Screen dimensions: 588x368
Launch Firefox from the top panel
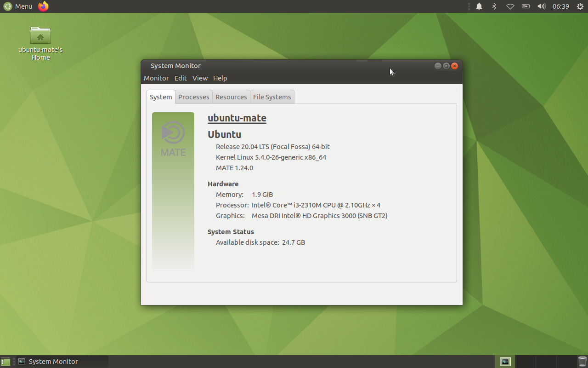click(x=43, y=6)
